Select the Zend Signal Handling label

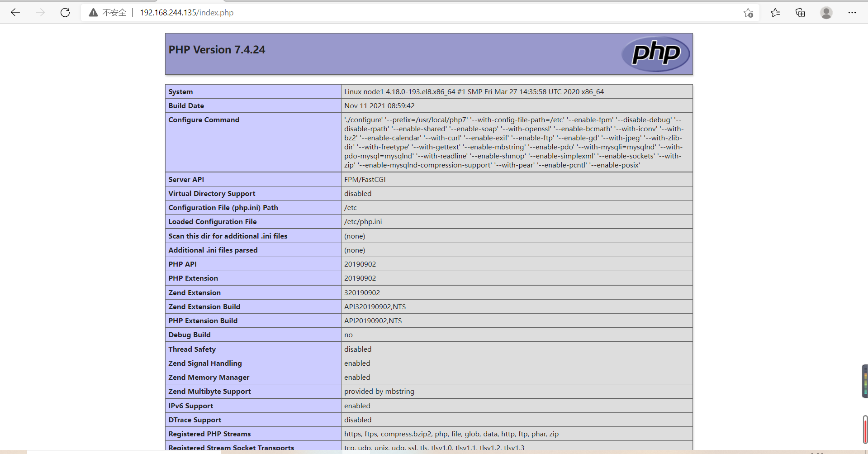tap(205, 363)
